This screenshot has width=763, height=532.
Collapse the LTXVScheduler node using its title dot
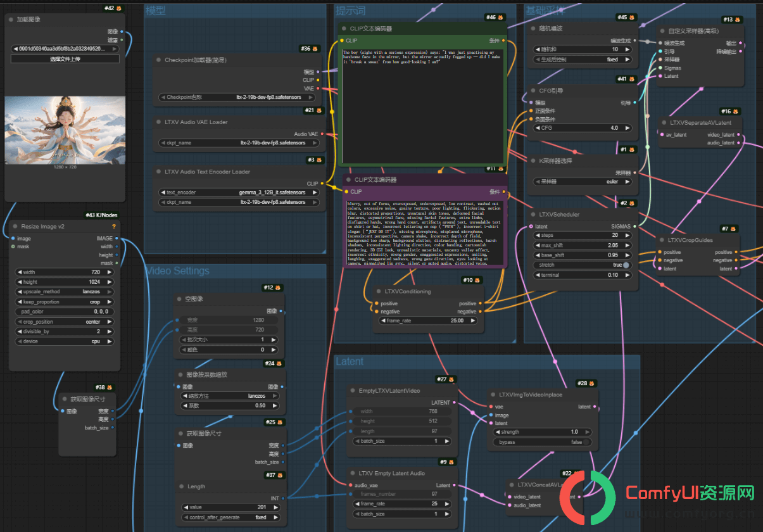coord(533,215)
